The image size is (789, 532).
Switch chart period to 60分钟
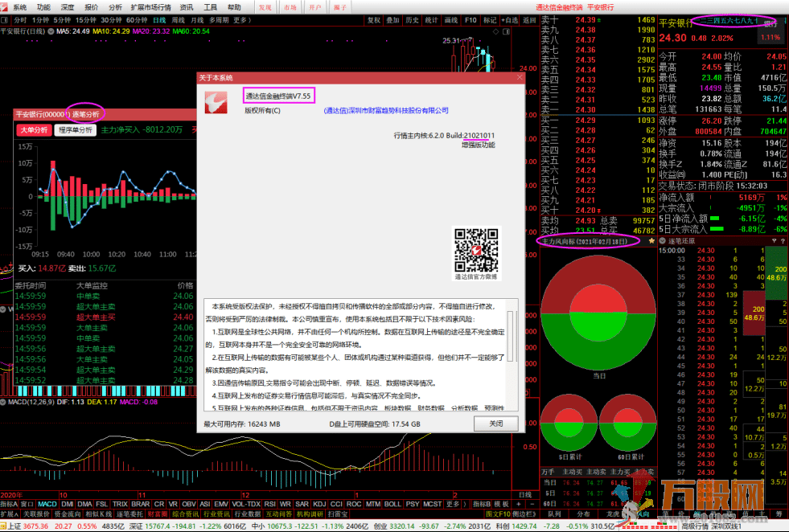(137, 20)
